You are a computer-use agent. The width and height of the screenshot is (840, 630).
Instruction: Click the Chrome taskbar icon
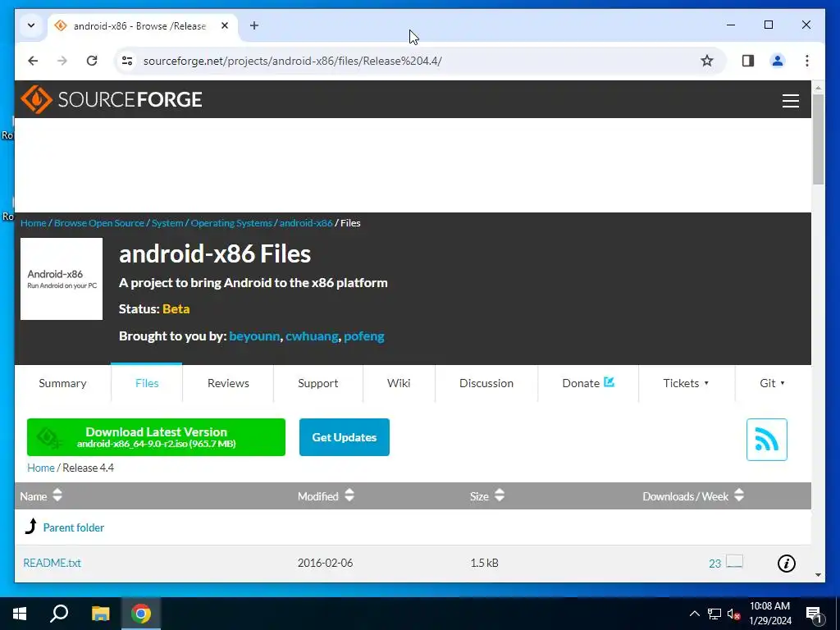(x=141, y=614)
